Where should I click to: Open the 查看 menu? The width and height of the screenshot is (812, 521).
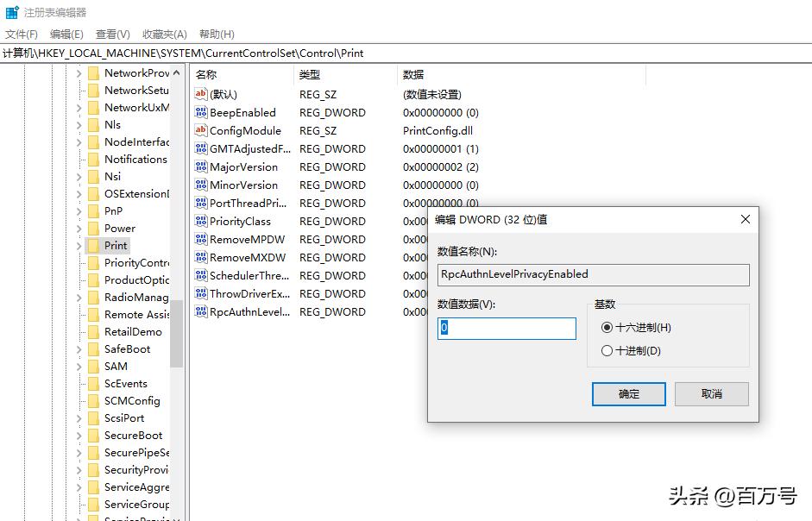[111, 34]
